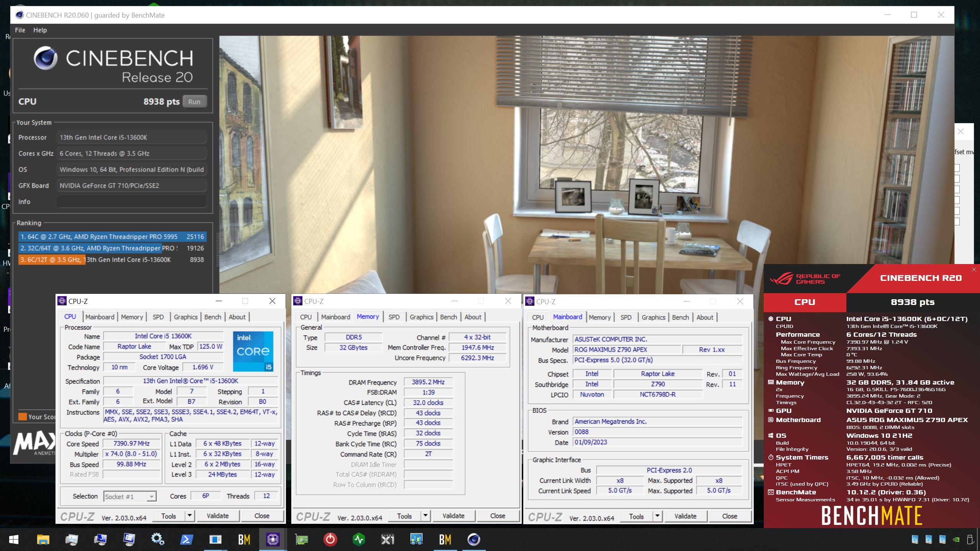The image size is (980, 551).
Task: Open the Windows Start menu
Action: click(x=14, y=540)
